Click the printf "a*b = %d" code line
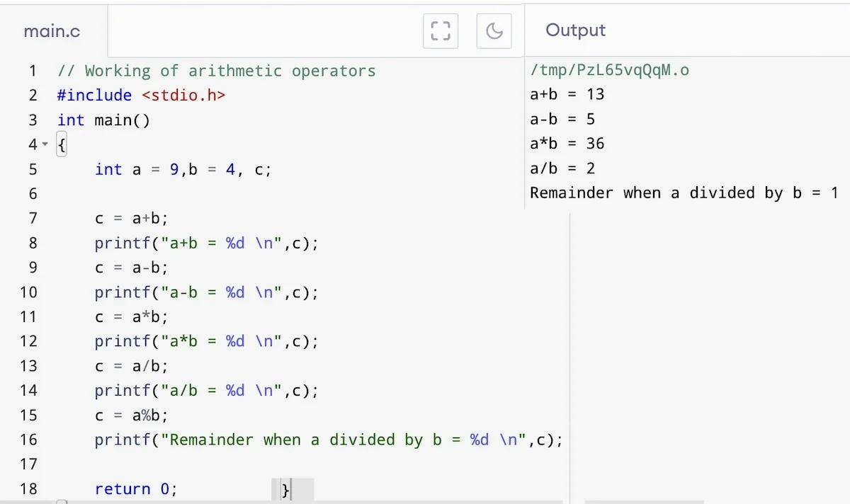Screen dimensions: 850x504 [x=207, y=341]
